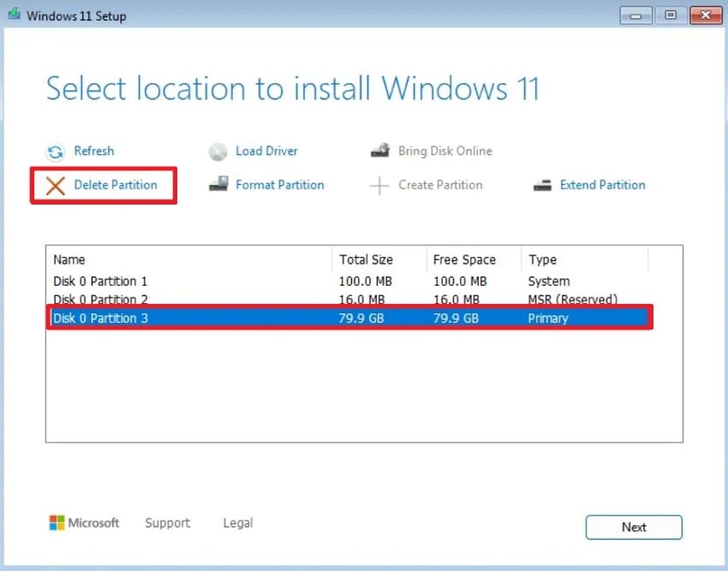Viewport: 728px width, 571px height.
Task: Click the Refresh link label
Action: click(x=94, y=151)
